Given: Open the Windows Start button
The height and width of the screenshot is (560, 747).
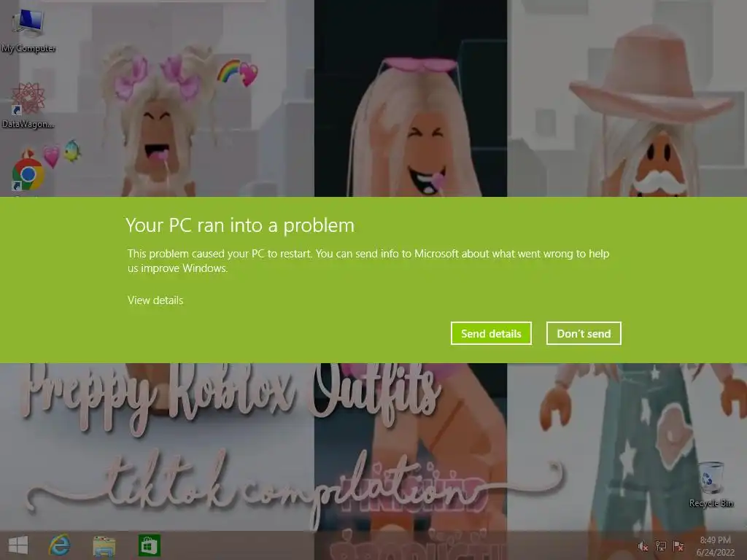Looking at the screenshot, I should 18,545.
